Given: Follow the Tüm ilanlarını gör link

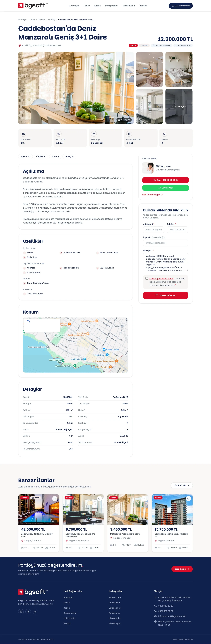Looking at the screenshot, I should pos(152,195).
